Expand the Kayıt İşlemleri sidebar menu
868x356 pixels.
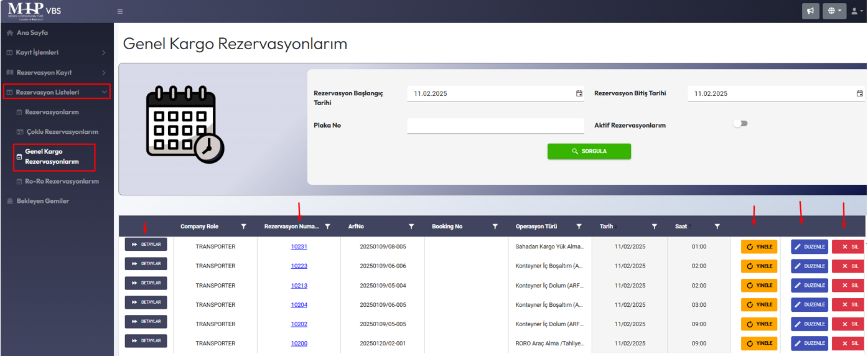coord(57,53)
